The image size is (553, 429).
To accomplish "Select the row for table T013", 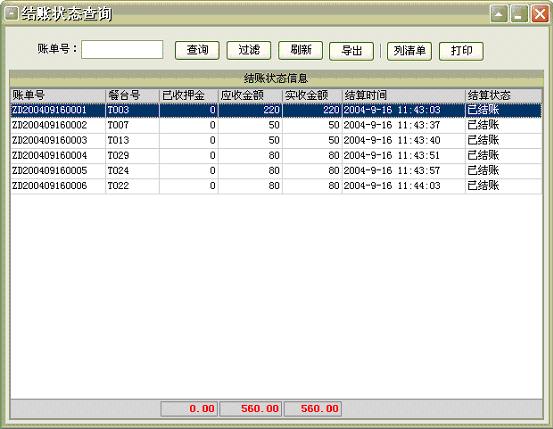I will point(276,140).
